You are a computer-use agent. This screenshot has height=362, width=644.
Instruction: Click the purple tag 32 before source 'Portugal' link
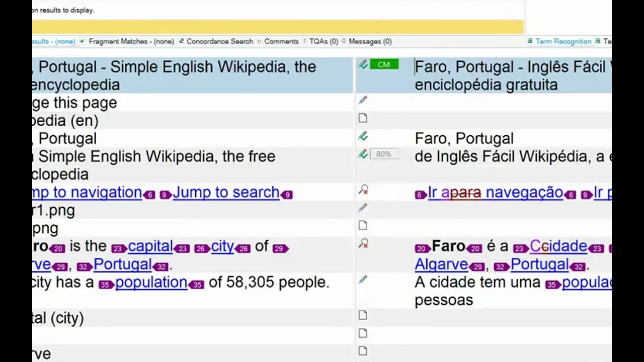click(x=84, y=266)
